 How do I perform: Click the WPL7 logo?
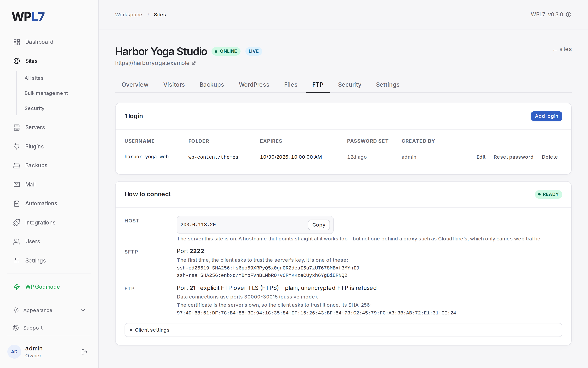[x=28, y=17]
